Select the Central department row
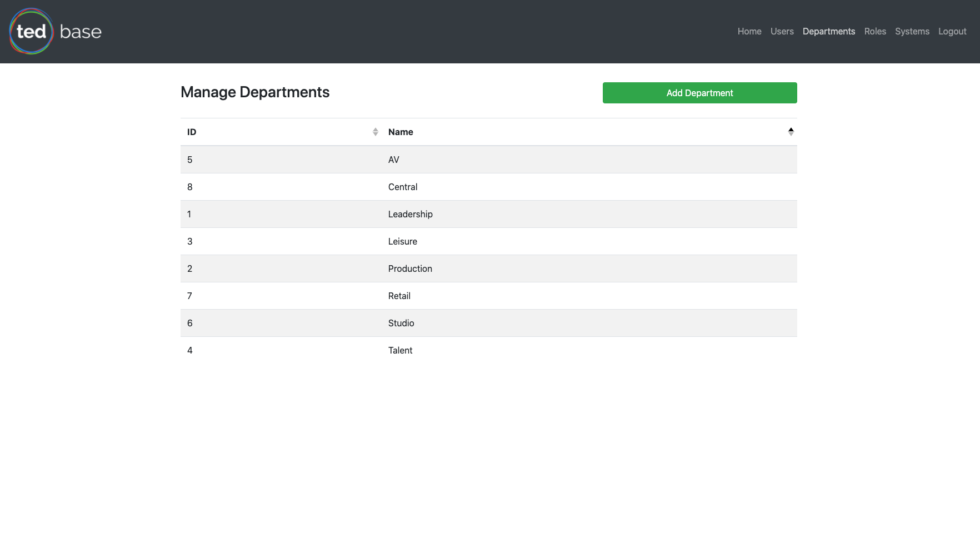The height and width of the screenshot is (547, 980). pyautogui.click(x=402, y=187)
